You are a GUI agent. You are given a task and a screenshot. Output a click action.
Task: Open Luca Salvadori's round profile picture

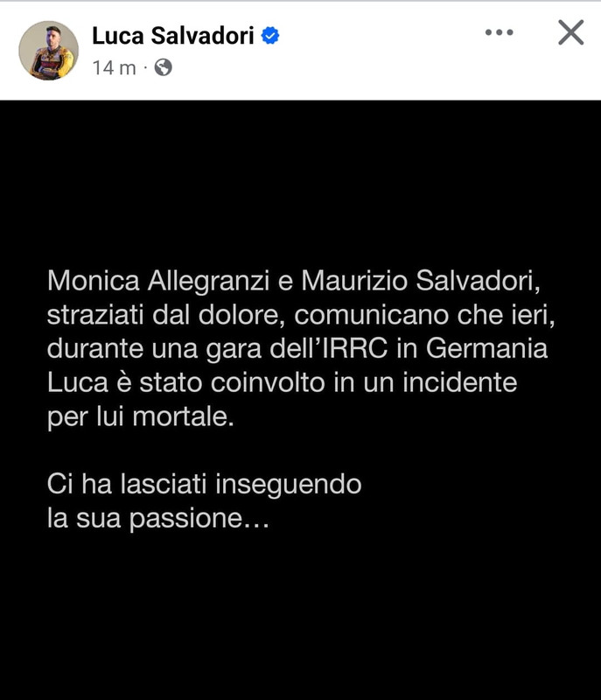click(x=49, y=51)
